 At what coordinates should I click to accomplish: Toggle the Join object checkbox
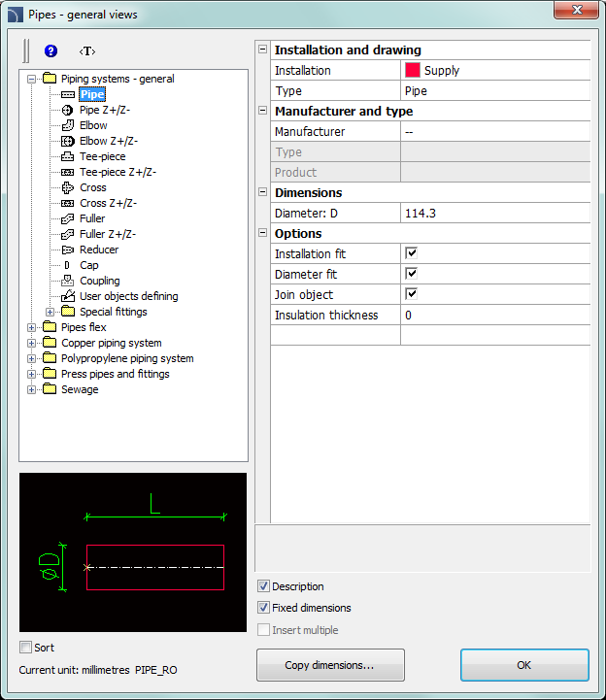pyautogui.click(x=412, y=294)
